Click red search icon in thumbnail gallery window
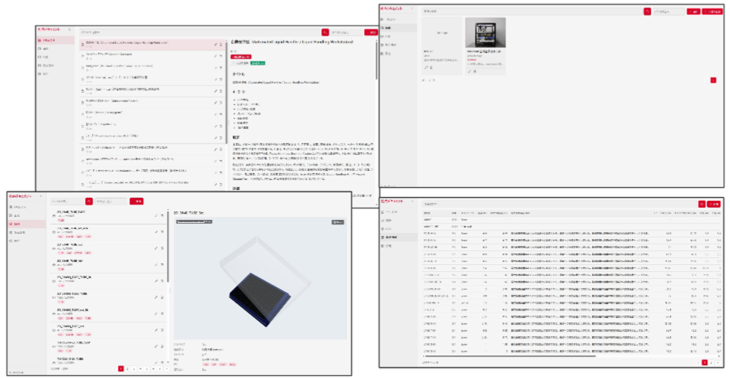Image resolution: width=730 pixels, height=378 pixels. point(647,11)
